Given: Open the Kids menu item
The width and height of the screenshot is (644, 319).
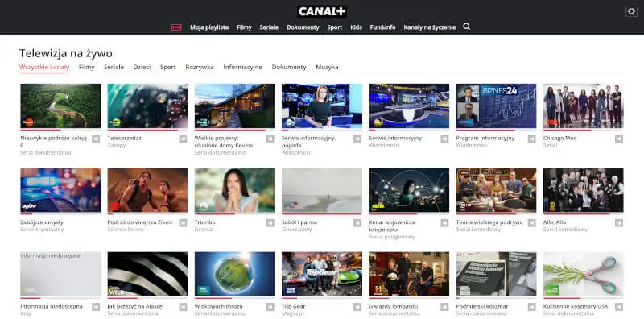Looking at the screenshot, I should 356,27.
